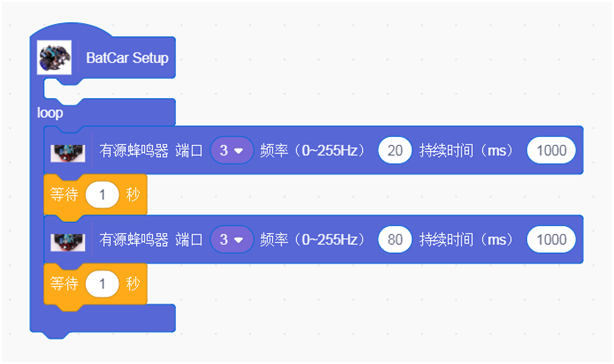Click frequency field showing 20
This screenshot has width=614, height=364.
[395, 150]
